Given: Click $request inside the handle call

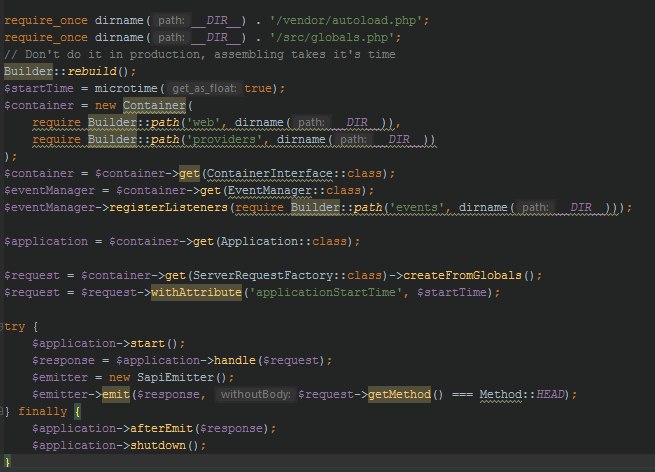Looking at the screenshot, I should [x=290, y=360].
